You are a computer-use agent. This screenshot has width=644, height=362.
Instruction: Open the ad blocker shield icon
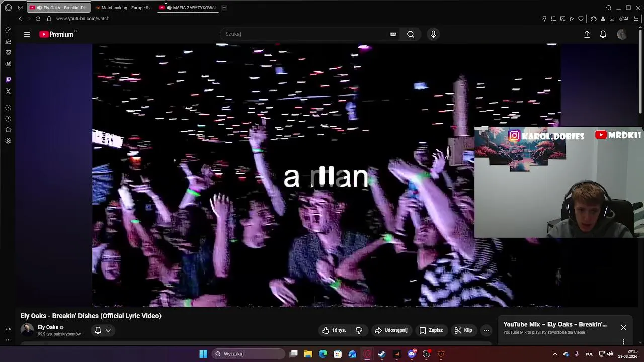click(x=562, y=19)
